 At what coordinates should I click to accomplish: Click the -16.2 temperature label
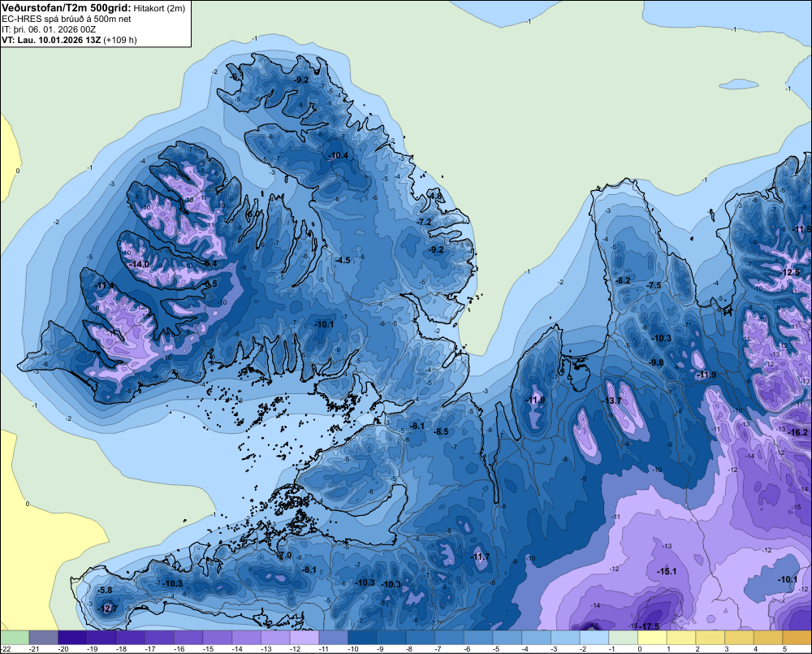tap(797, 432)
